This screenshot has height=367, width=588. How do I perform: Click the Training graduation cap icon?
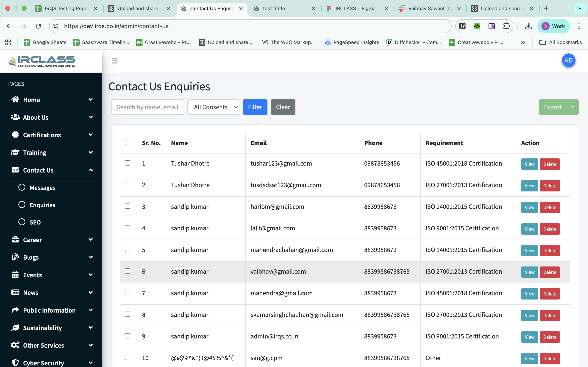(x=15, y=153)
